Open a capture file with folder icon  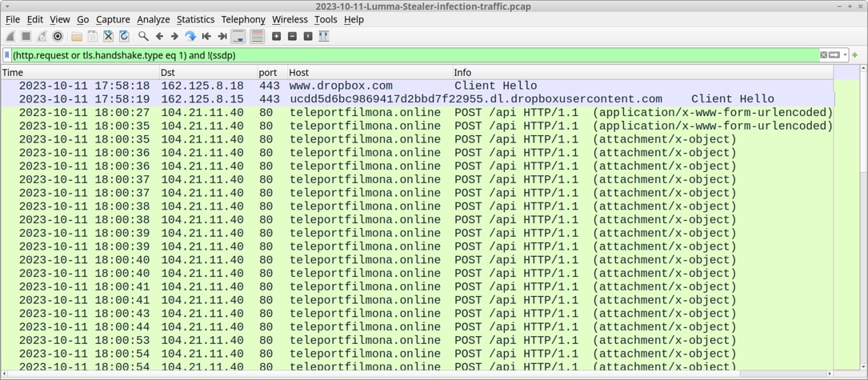(x=76, y=37)
